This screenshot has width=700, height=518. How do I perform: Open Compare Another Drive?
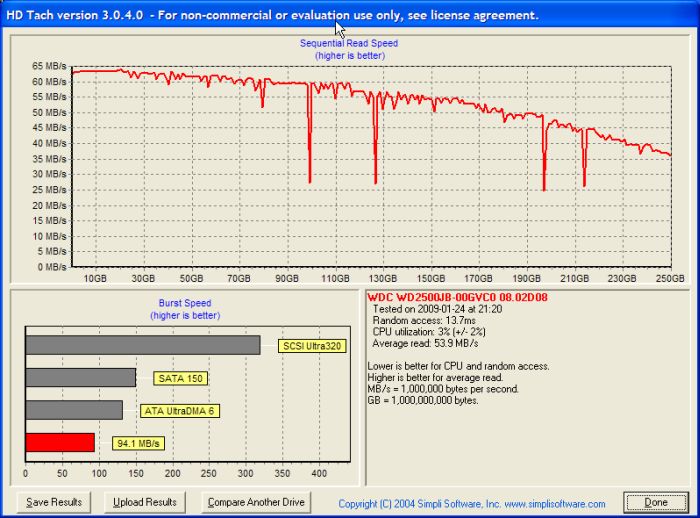point(255,502)
